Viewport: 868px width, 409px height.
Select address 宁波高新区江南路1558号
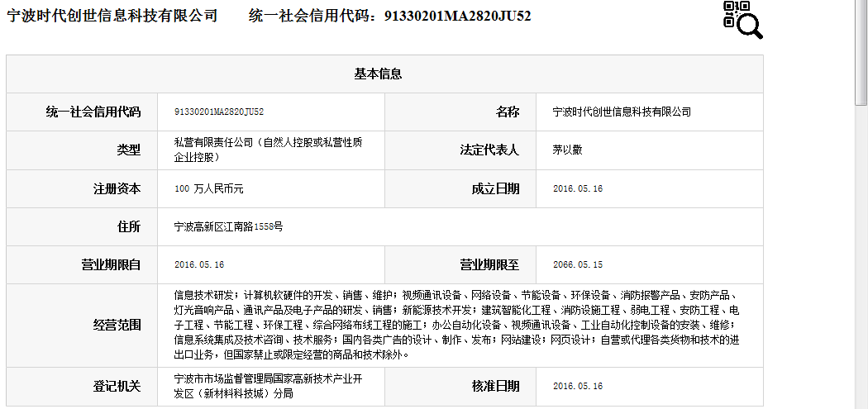pos(229,226)
